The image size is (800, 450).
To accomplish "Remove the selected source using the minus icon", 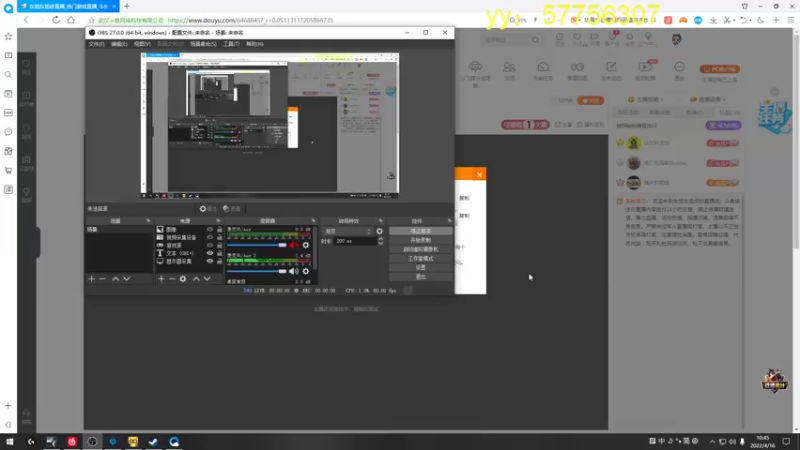I will [x=172, y=279].
